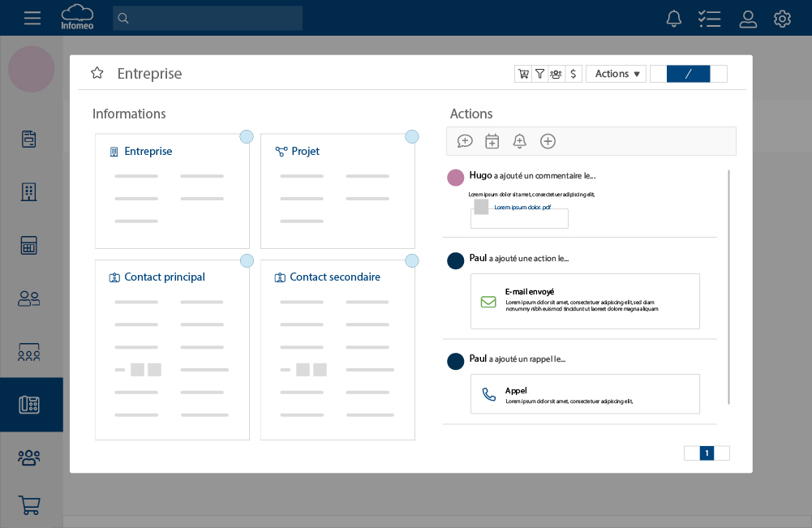
Task: Create a reminder with the bell-plus icon
Action: [x=520, y=141]
